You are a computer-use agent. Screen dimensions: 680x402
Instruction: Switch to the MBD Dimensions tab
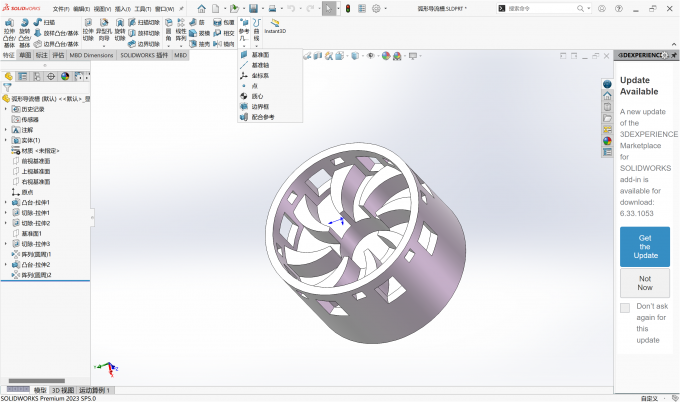click(x=91, y=55)
